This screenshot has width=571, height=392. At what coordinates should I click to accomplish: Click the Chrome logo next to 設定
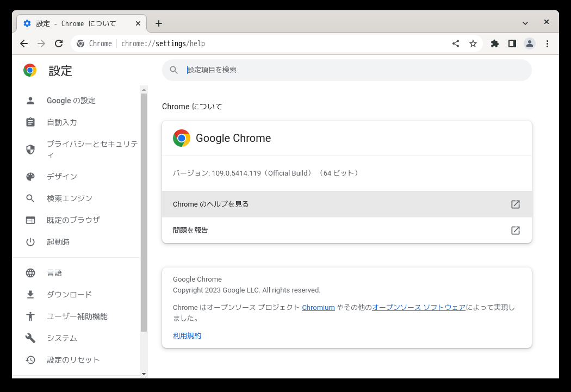(30, 70)
